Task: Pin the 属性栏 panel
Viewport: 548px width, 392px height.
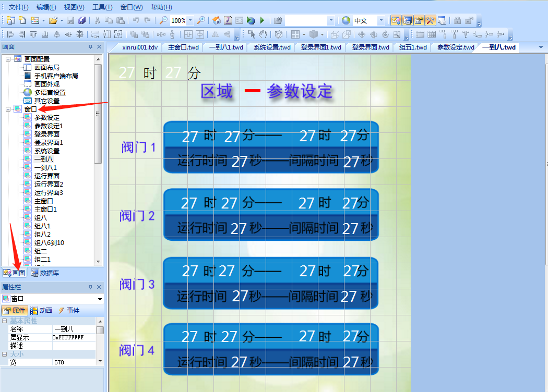Action: click(90, 287)
